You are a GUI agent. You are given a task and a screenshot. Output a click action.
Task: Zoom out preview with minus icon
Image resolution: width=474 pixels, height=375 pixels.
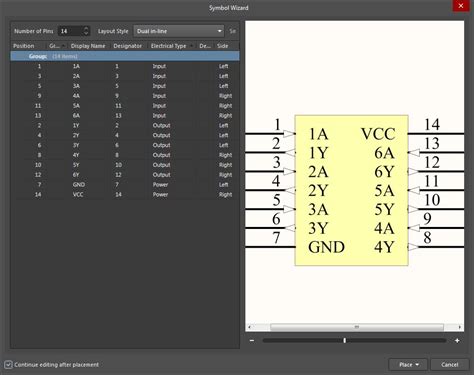tap(252, 340)
